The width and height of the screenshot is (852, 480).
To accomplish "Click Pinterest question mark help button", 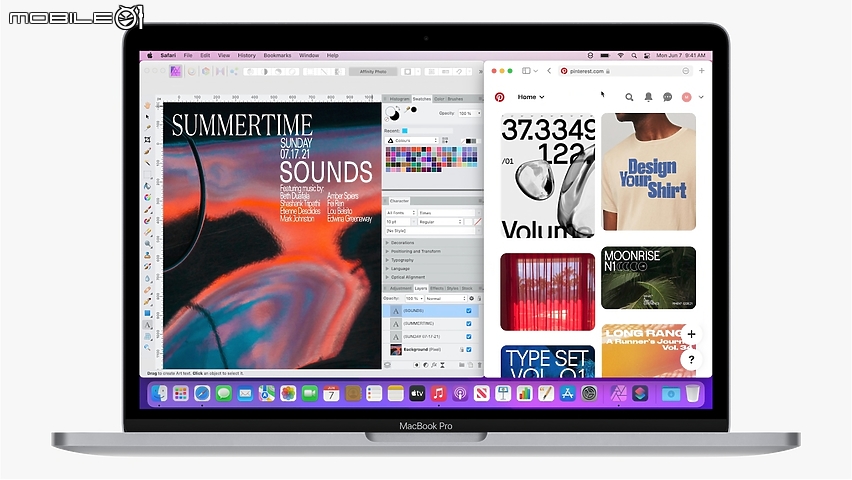I will [691, 359].
